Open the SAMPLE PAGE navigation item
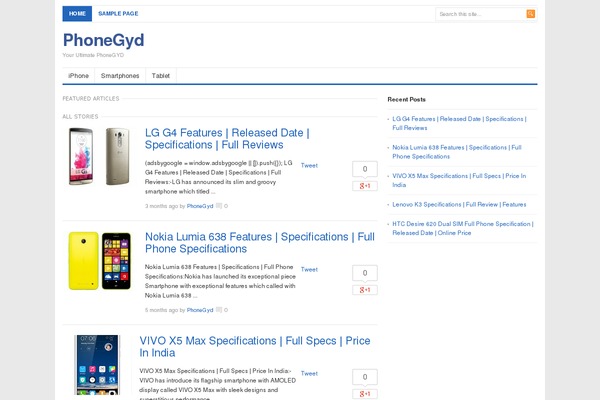The image size is (600, 400). pos(118,14)
